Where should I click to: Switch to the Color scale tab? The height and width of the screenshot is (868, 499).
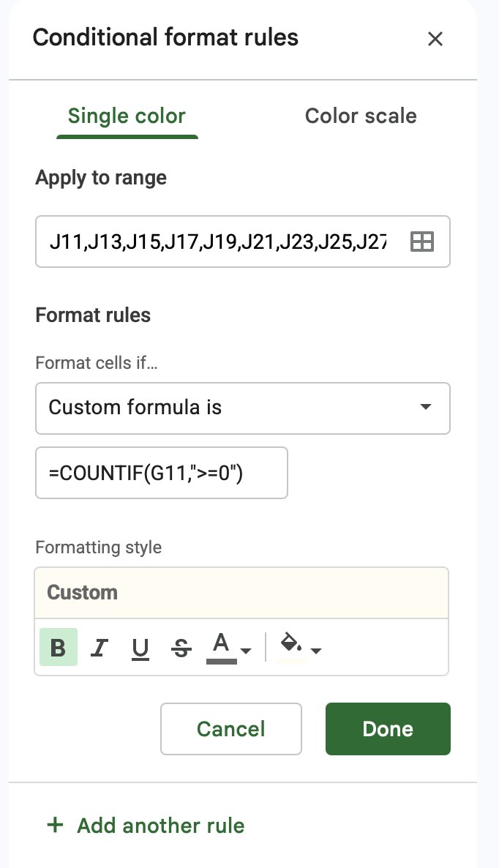(361, 116)
